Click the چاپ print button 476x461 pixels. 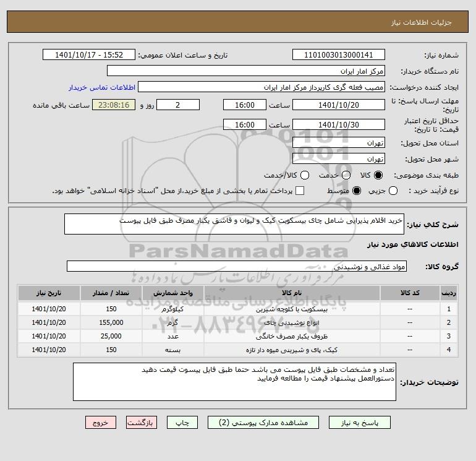coord(182,423)
